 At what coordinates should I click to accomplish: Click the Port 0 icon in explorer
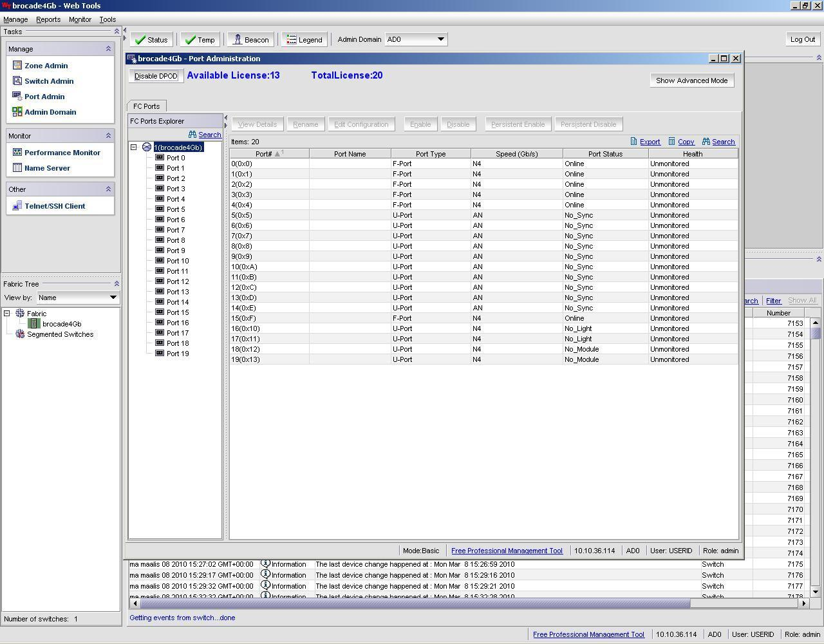160,157
